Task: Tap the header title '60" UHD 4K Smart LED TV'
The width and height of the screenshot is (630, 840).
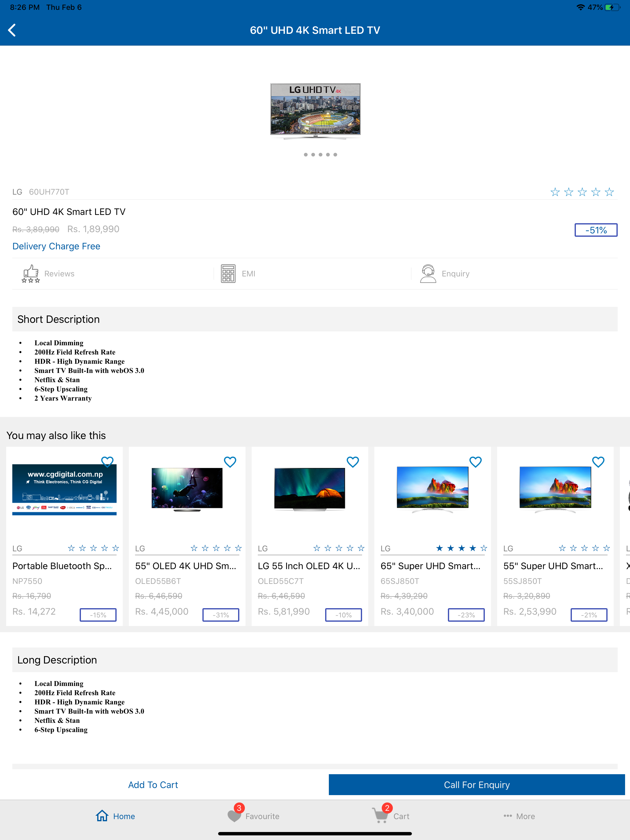Action: [315, 30]
